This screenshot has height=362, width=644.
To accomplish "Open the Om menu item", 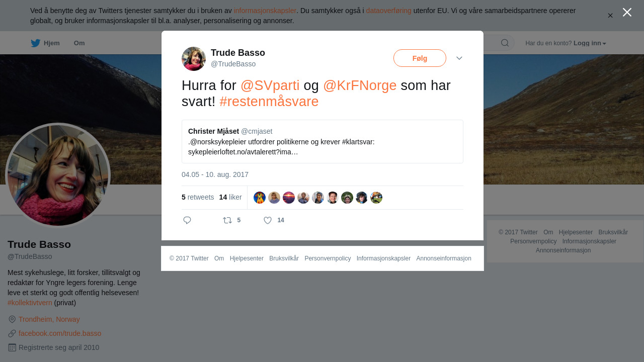I will pyautogui.click(x=79, y=43).
